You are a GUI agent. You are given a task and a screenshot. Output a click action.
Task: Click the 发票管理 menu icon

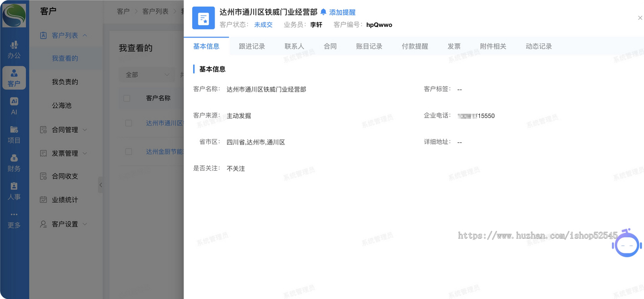[x=44, y=153]
